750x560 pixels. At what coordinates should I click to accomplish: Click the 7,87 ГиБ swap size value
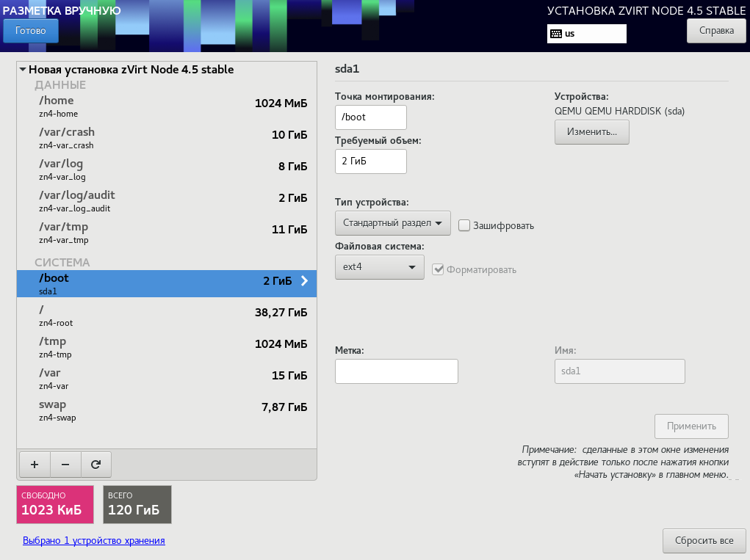coord(284,407)
